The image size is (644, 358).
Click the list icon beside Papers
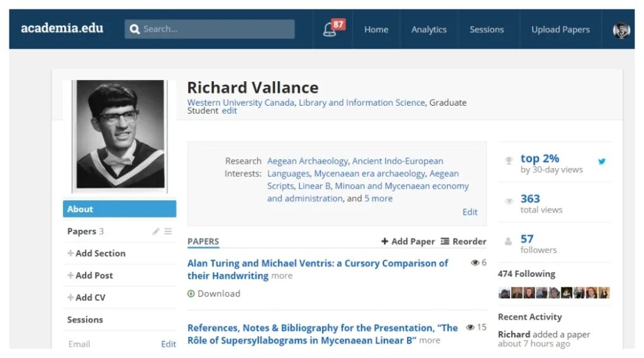[x=168, y=232]
